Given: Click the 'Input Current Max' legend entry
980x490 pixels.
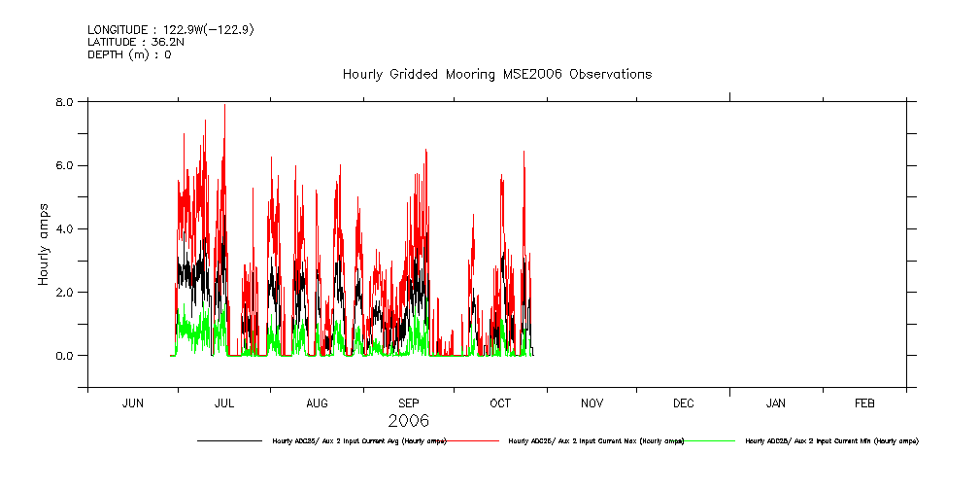Looking at the screenshot, I should [595, 441].
